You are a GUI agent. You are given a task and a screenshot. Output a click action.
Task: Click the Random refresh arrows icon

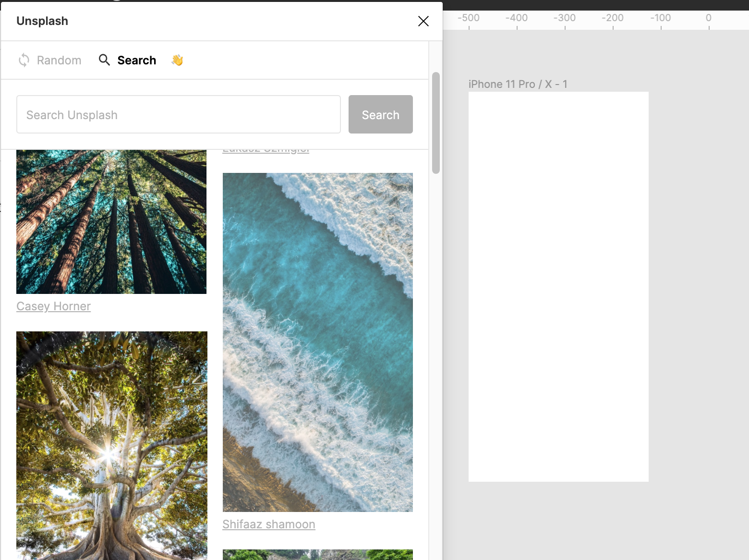pyautogui.click(x=24, y=60)
